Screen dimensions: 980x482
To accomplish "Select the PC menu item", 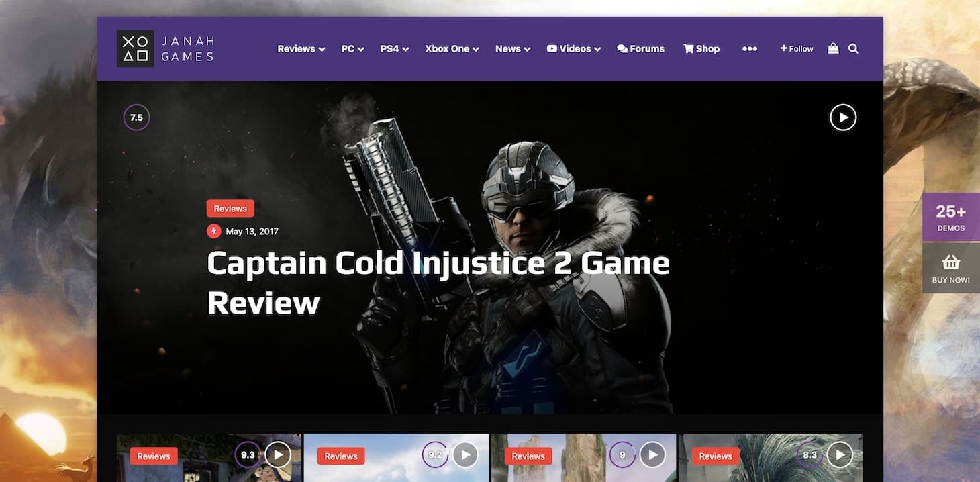I will click(x=351, y=48).
